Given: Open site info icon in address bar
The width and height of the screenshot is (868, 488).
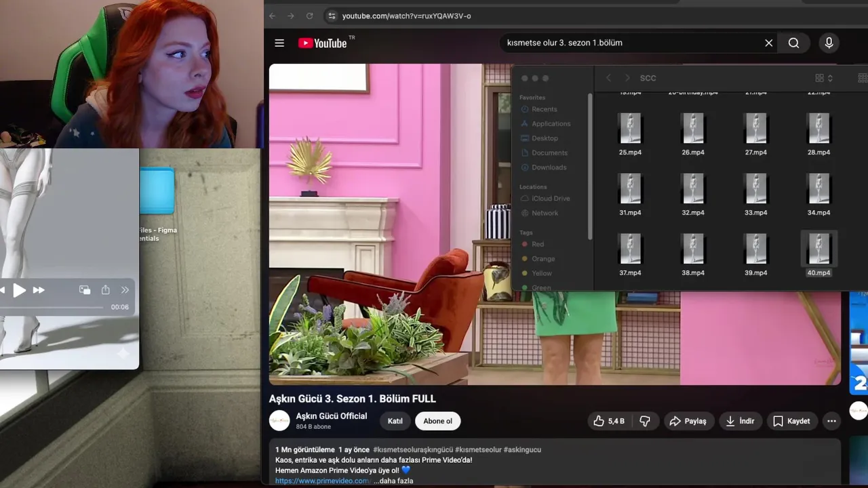Looking at the screenshot, I should [331, 16].
